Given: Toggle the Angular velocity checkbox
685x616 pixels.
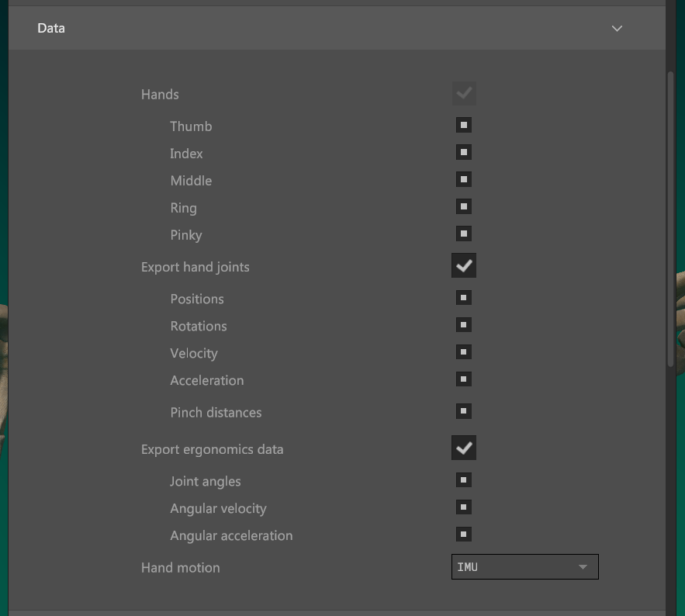Looking at the screenshot, I should [464, 507].
